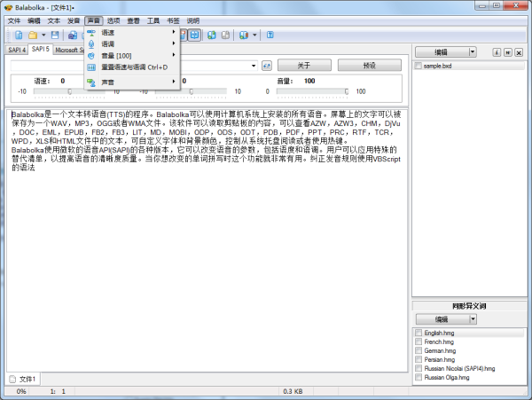This screenshot has height=400, width=532.
Task: Click the new document toolbar icon
Action: click(x=17, y=35)
